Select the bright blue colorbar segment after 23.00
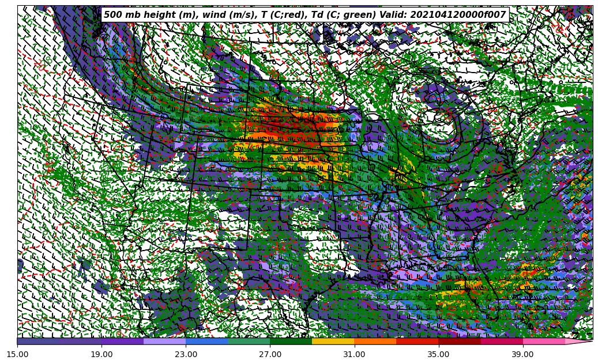The image size is (598, 364). (x=206, y=341)
